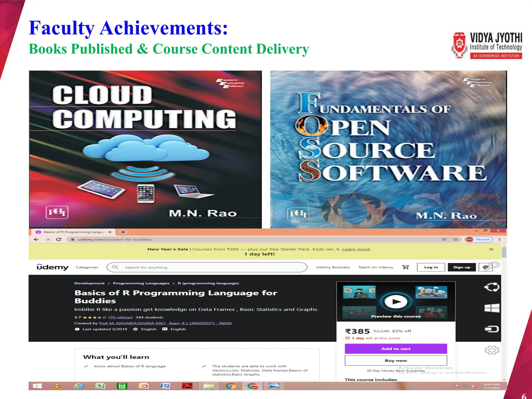Go to Programming Languages breadcrumb
This screenshot has width=532, height=399.
tap(141, 283)
